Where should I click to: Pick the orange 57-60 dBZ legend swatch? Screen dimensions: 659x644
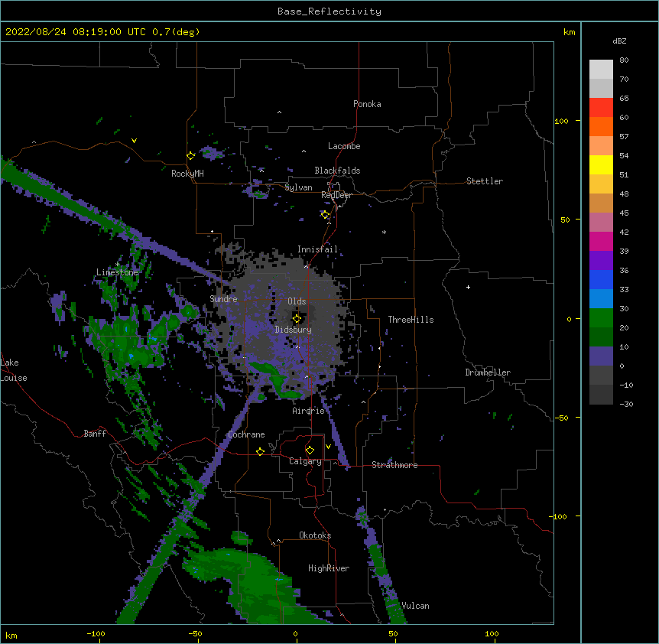click(x=601, y=126)
